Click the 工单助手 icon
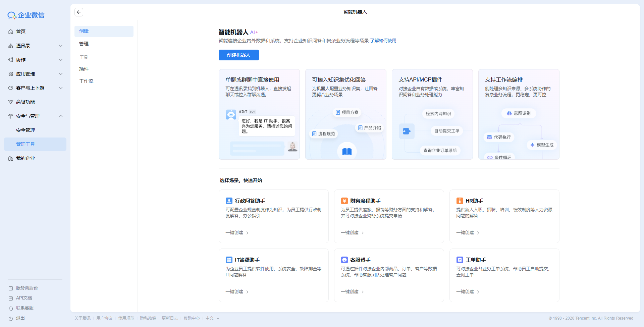Image resolution: width=644 pixels, height=327 pixels. [460, 260]
